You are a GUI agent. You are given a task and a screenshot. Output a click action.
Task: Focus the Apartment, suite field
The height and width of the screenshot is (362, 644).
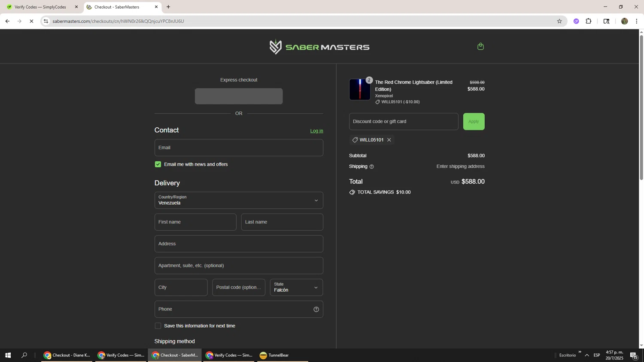coord(239,265)
